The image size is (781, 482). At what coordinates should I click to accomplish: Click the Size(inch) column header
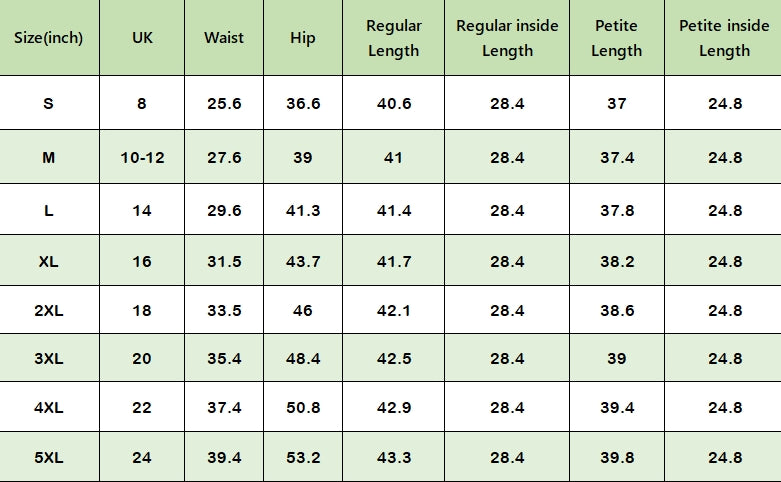point(49,38)
